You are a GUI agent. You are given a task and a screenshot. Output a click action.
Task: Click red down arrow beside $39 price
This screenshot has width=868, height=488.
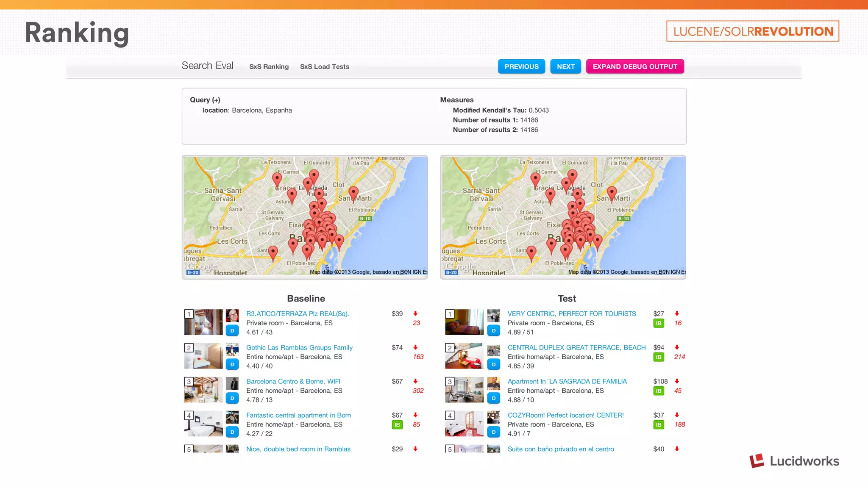coord(415,313)
